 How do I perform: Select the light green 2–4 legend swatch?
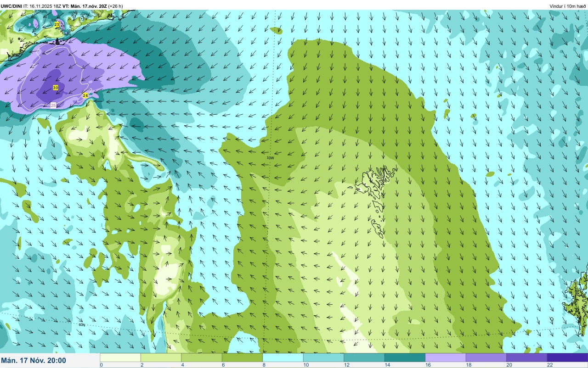click(x=161, y=357)
